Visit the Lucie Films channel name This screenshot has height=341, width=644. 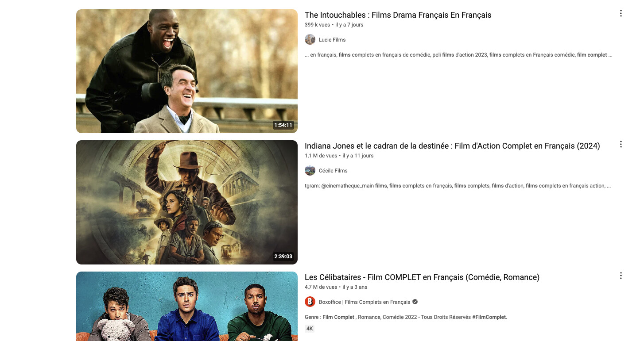pyautogui.click(x=332, y=40)
